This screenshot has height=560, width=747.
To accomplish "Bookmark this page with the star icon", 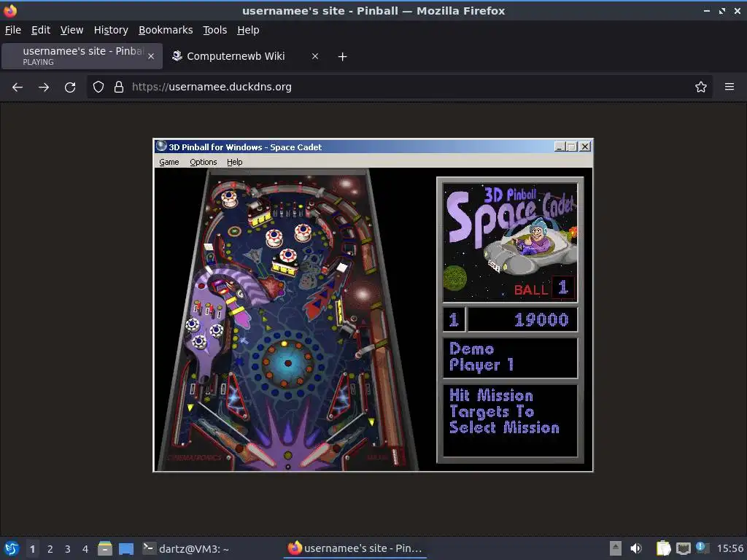I will point(701,87).
